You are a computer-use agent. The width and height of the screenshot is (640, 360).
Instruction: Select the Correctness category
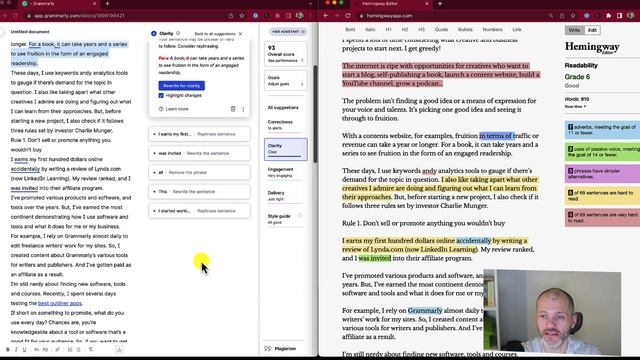[x=285, y=125]
